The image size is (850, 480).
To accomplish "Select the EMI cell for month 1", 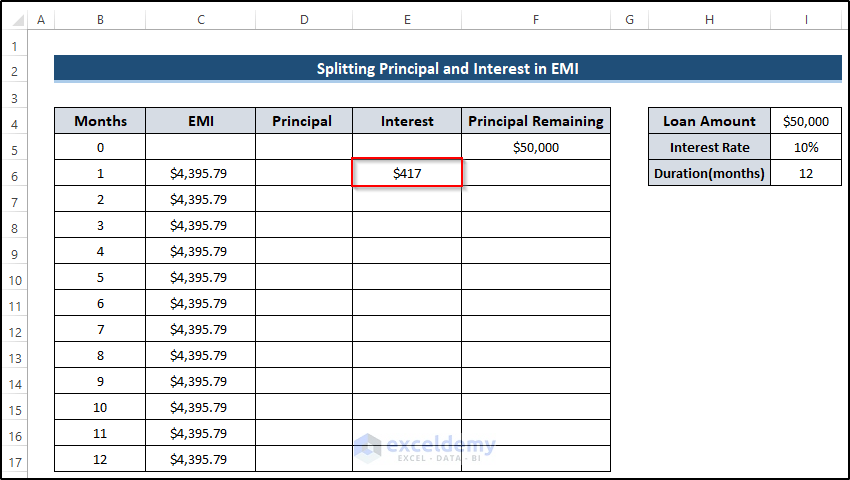I will pyautogui.click(x=200, y=173).
